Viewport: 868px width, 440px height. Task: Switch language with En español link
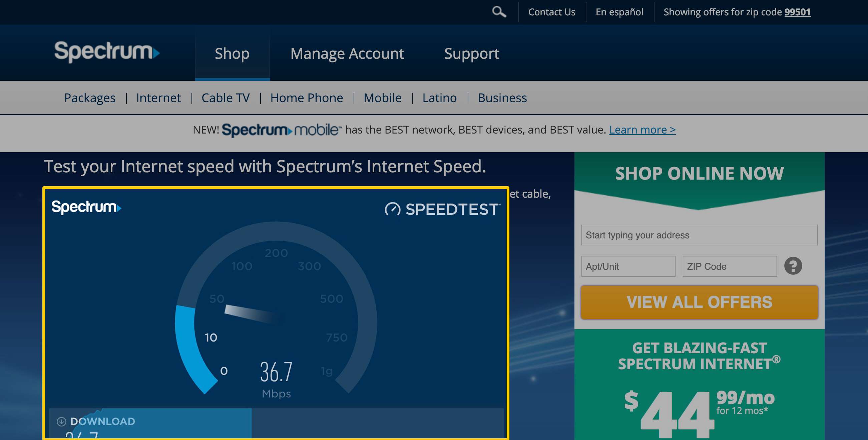coord(619,12)
